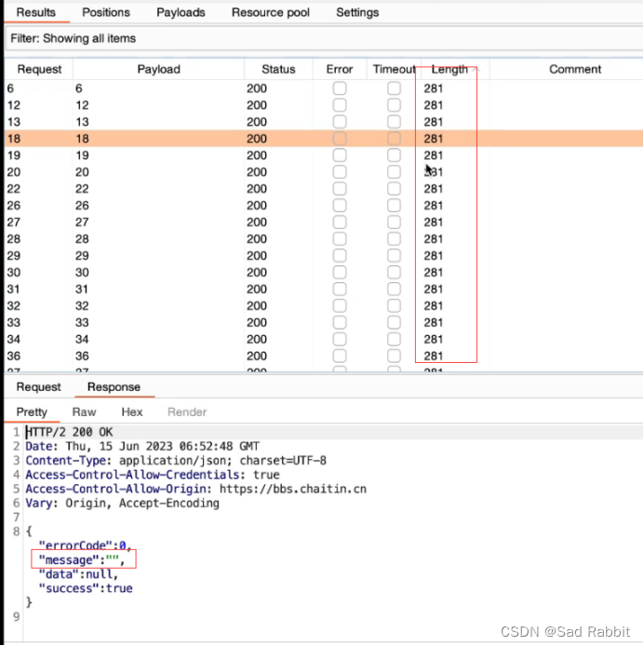Toggle Timeout checkbox in request 30 row
The image size is (644, 646).
tap(394, 273)
